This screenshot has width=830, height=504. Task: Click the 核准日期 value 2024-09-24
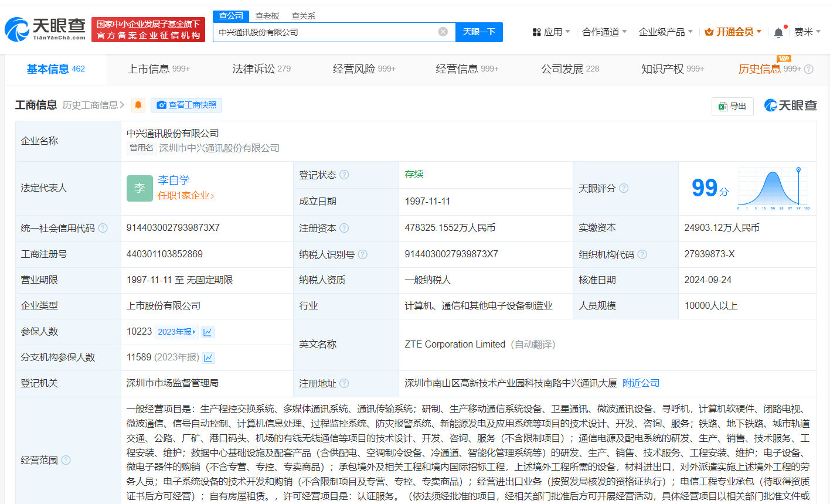coord(707,280)
